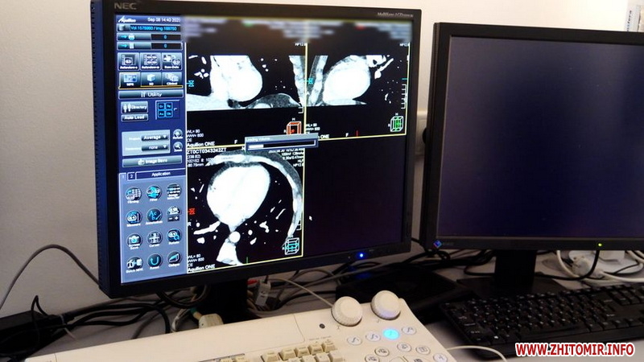Screen dimensions: 644x362
Task: Open the dropdown set to none
Action: coord(155,147)
